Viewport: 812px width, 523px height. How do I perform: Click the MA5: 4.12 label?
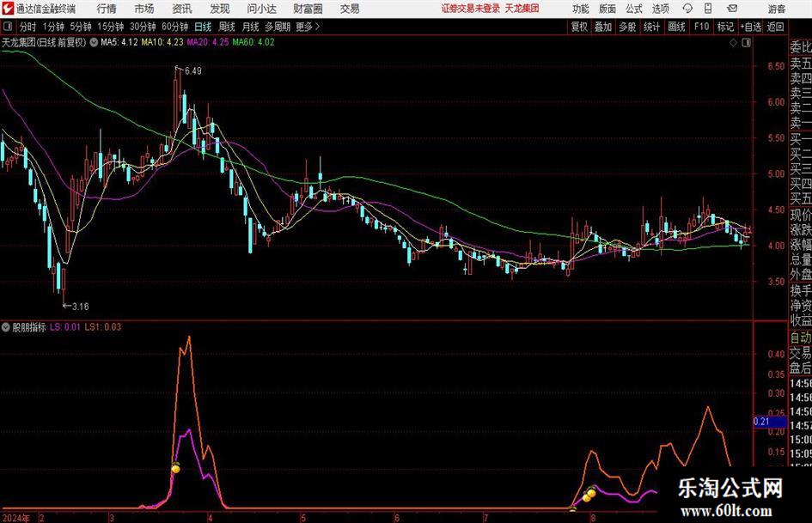point(119,42)
